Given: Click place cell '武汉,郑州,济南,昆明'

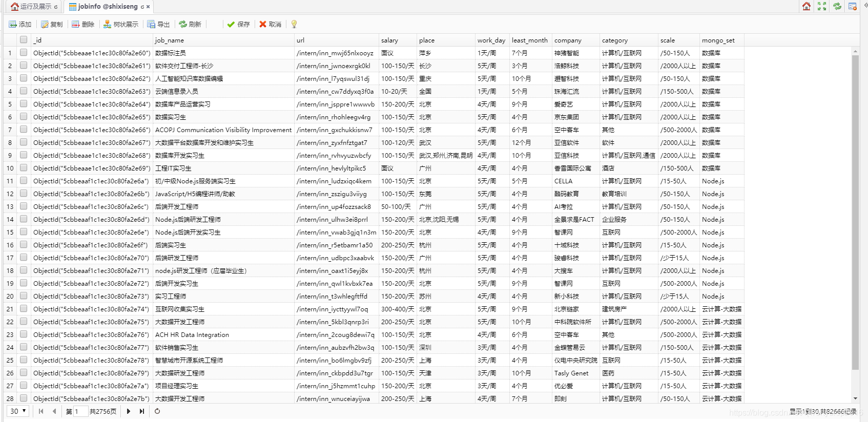Looking at the screenshot, I should click(x=446, y=155).
